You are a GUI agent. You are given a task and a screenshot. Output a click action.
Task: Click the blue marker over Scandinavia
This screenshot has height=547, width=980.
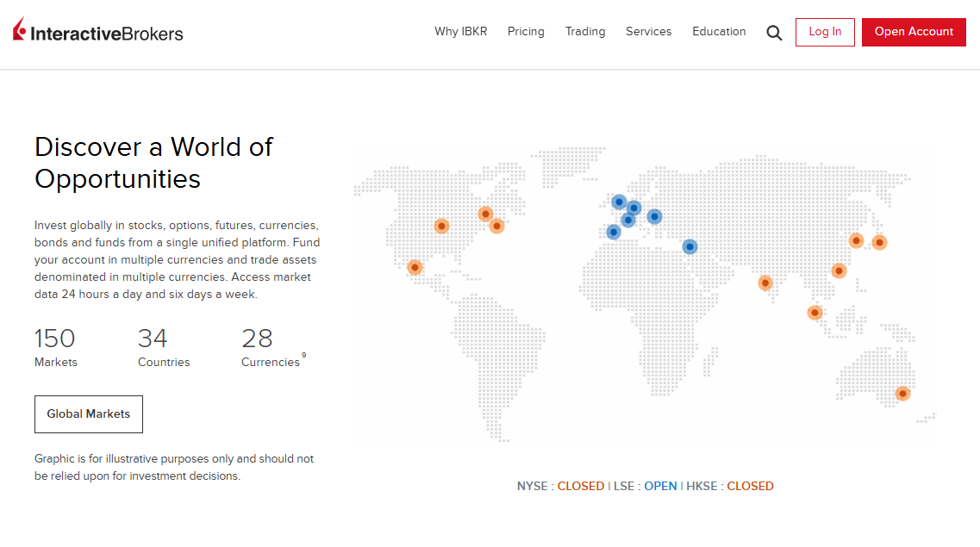pyautogui.click(x=618, y=202)
